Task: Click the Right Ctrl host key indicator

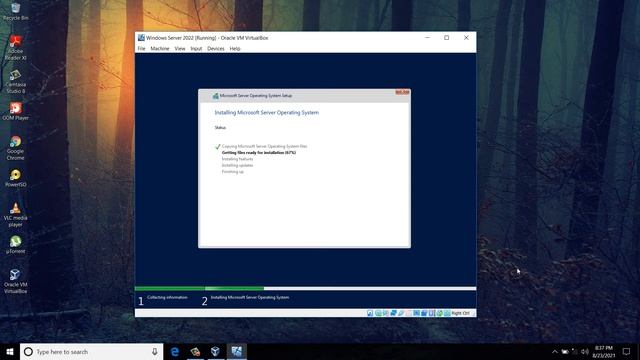Action: (460, 313)
